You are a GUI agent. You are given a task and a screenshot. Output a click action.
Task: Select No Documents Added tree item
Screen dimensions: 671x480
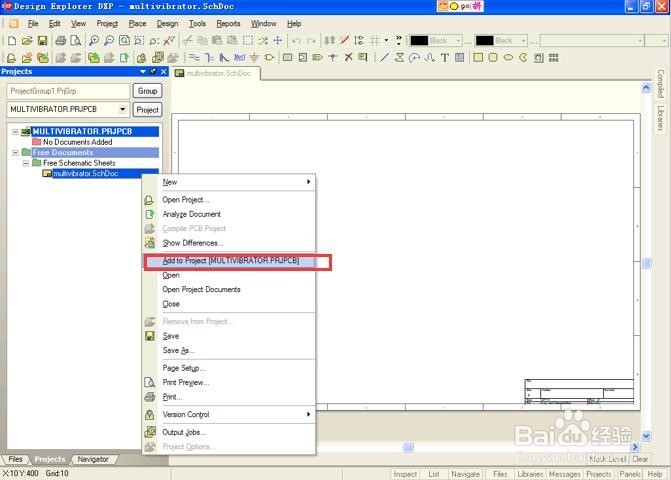coord(77,142)
